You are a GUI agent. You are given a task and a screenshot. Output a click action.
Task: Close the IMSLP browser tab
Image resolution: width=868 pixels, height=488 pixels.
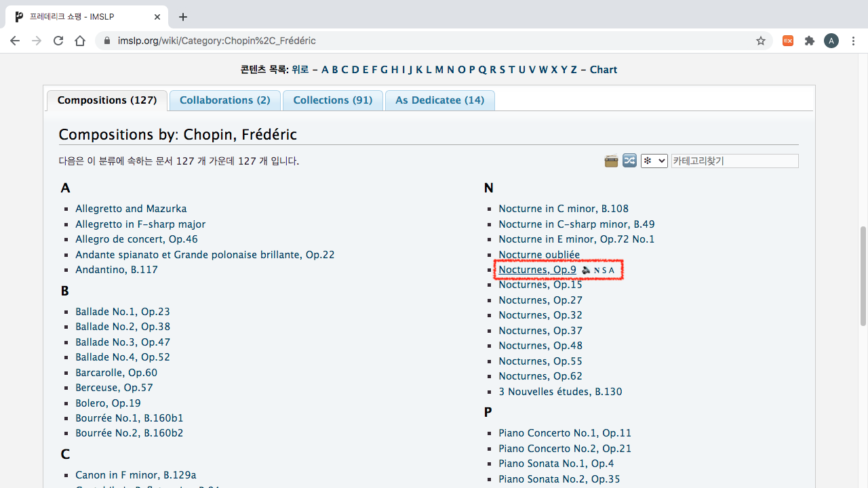point(157,17)
